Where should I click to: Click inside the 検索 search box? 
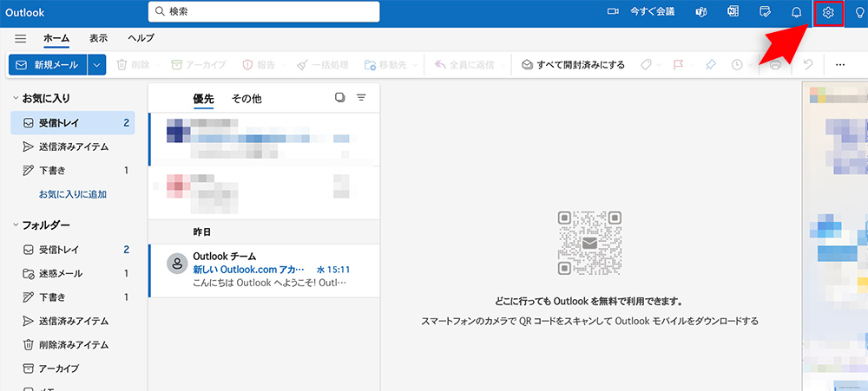264,11
